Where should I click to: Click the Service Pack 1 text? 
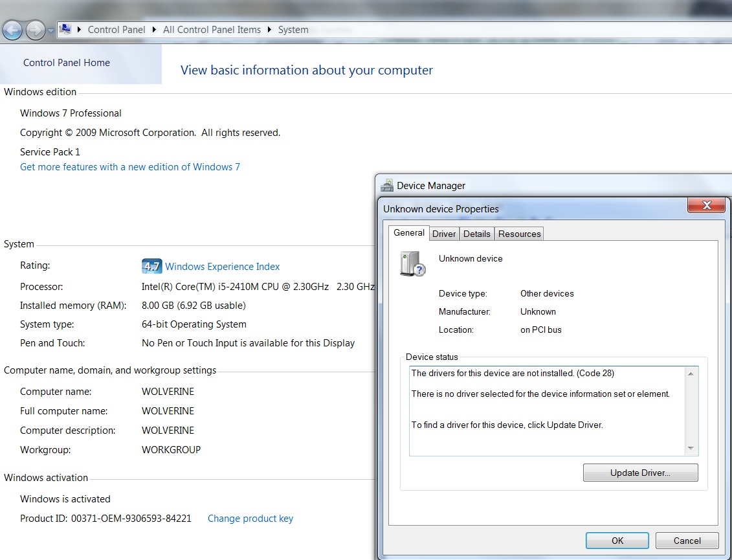(50, 151)
